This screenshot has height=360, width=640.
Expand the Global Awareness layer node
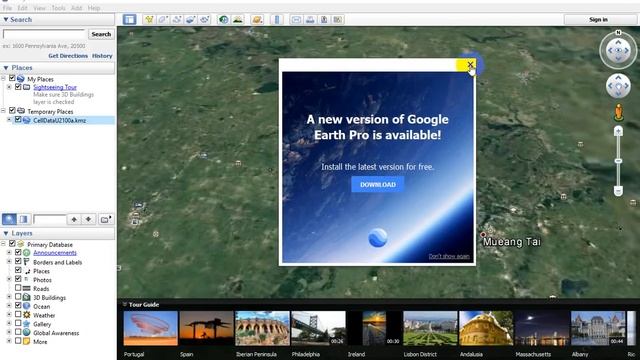coord(9,333)
